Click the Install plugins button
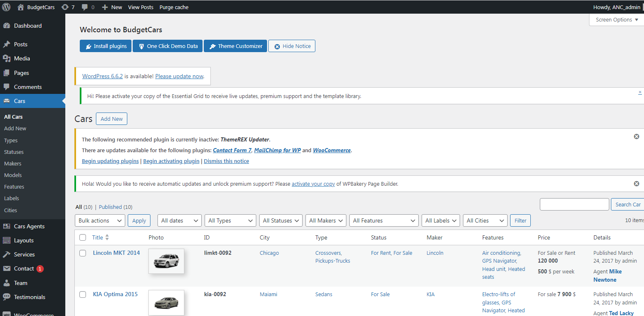 [105, 46]
